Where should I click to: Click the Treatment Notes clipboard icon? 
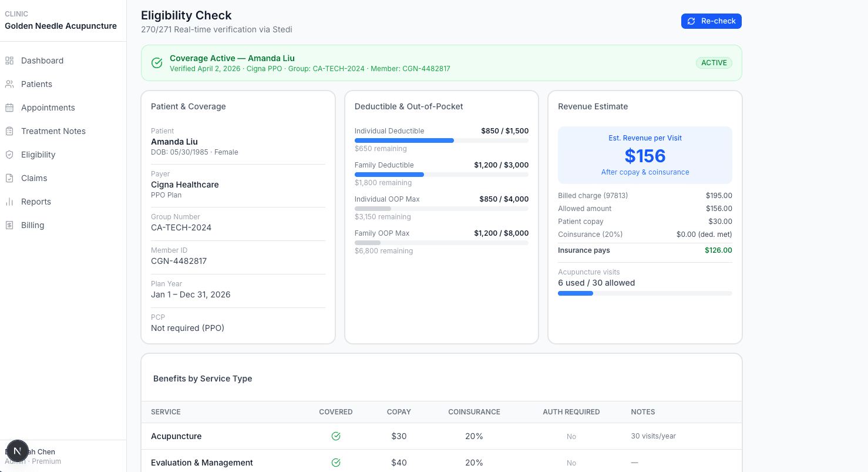[9, 131]
